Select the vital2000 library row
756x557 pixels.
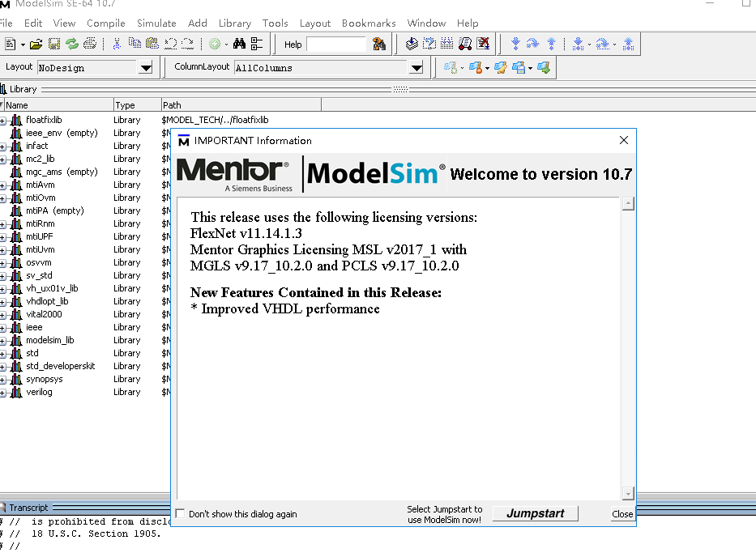pyautogui.click(x=44, y=314)
